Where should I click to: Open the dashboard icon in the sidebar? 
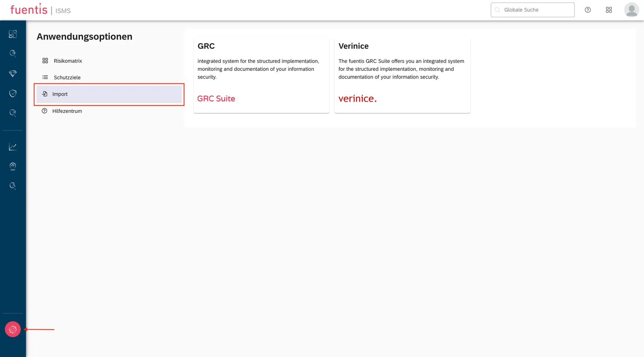13,34
